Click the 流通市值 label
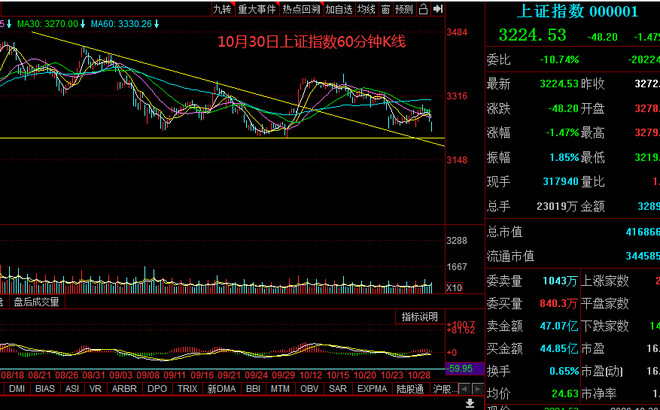 click(x=511, y=256)
